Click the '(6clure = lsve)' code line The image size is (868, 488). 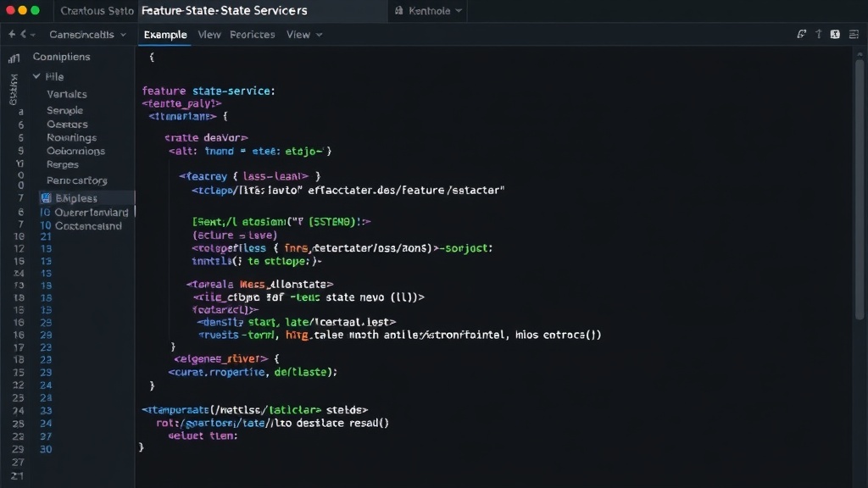235,236
